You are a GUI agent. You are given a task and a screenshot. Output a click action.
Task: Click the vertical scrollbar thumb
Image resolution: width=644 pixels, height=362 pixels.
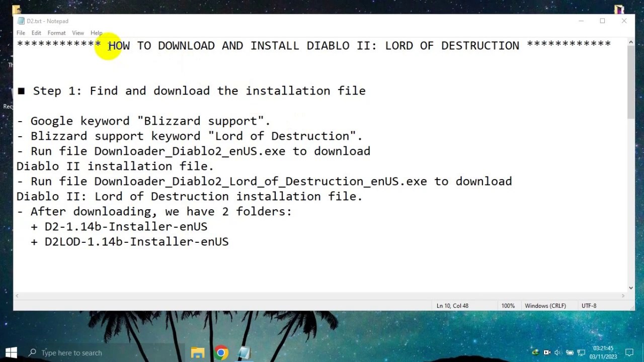[x=630, y=83]
